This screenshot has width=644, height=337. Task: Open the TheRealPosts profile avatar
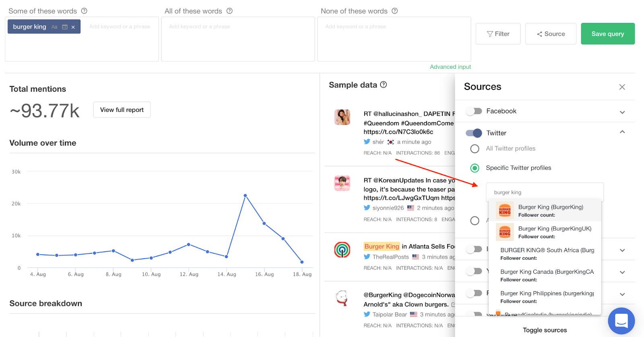(x=342, y=250)
